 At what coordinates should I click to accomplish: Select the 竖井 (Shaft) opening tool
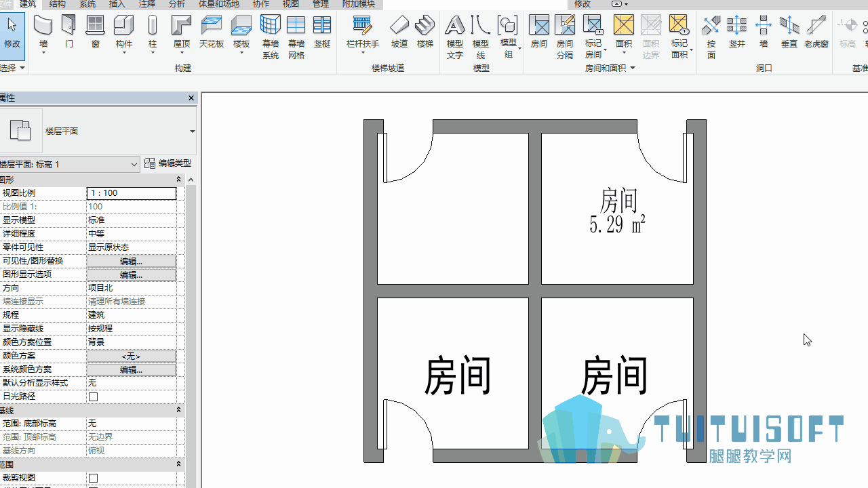[x=737, y=33]
